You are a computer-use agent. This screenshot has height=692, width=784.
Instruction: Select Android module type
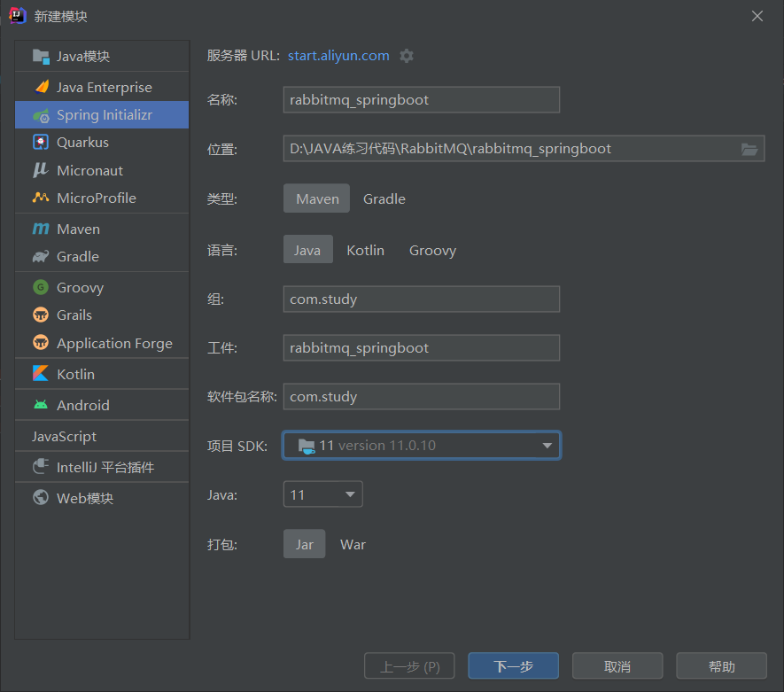[102, 405]
